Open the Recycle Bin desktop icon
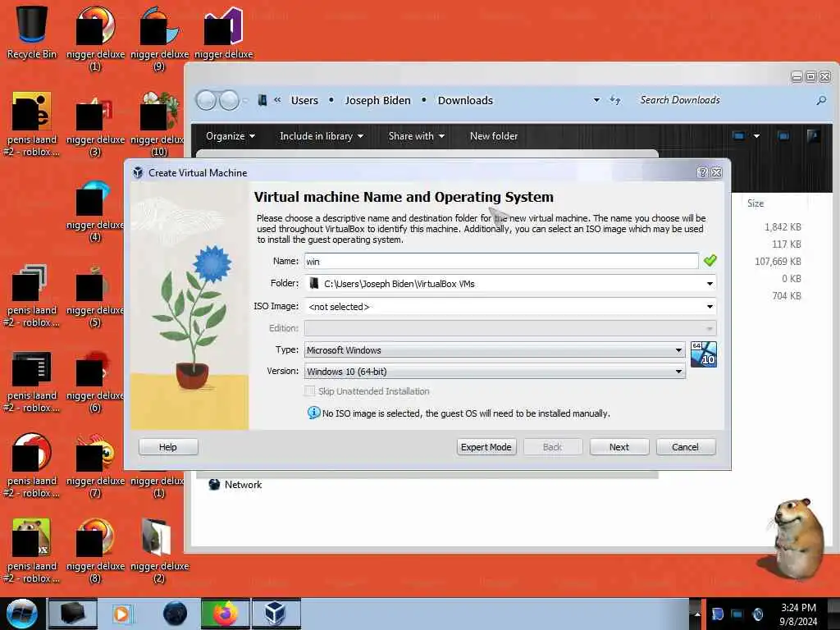This screenshot has height=630, width=840. pos(32,31)
